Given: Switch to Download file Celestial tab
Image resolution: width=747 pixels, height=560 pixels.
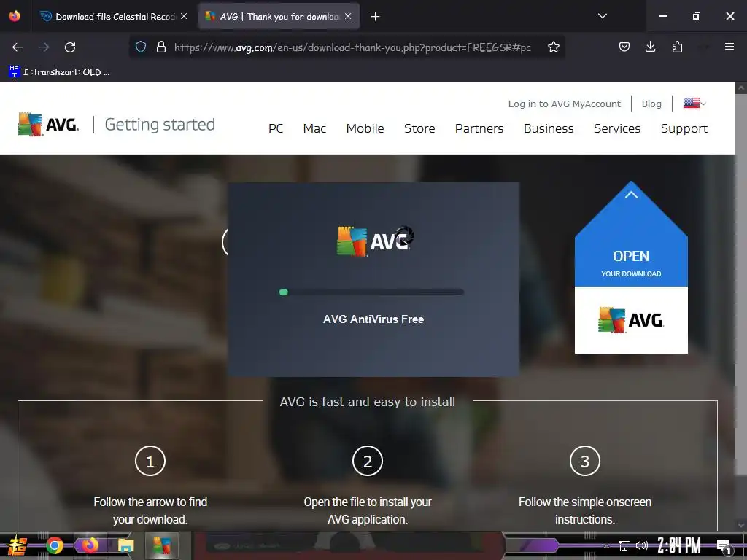Looking at the screenshot, I should tap(114, 17).
